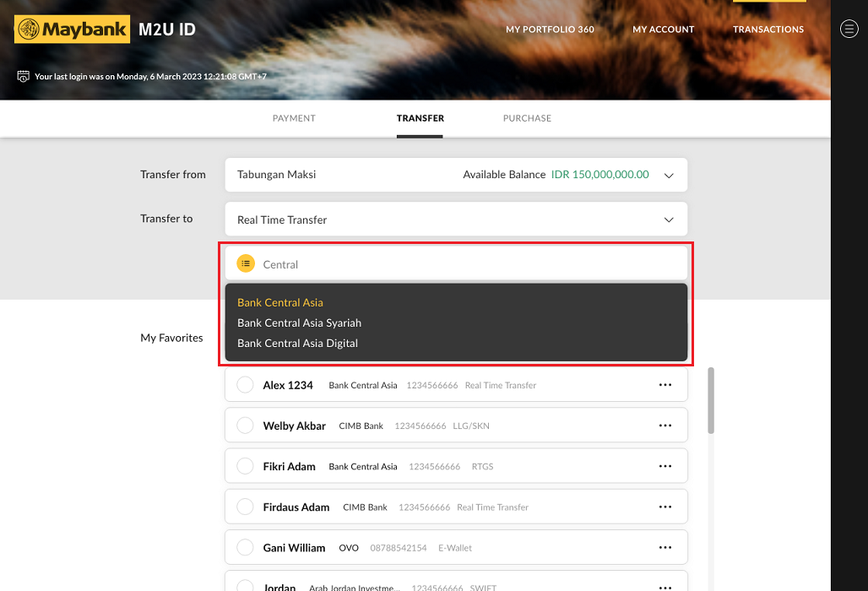Switch to the Payment tab

point(294,118)
